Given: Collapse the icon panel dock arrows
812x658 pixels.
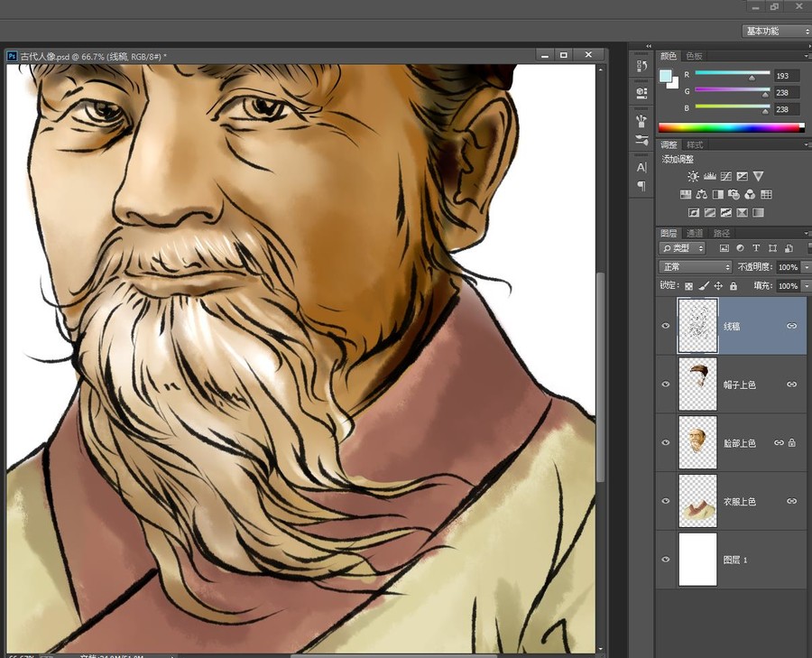Looking at the screenshot, I should (649, 46).
